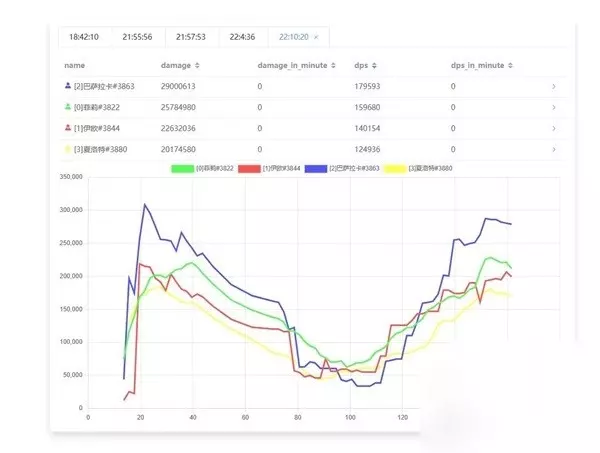This screenshot has height=453, width=600.
Task: Sort the table by damage column
Action: click(x=197, y=65)
